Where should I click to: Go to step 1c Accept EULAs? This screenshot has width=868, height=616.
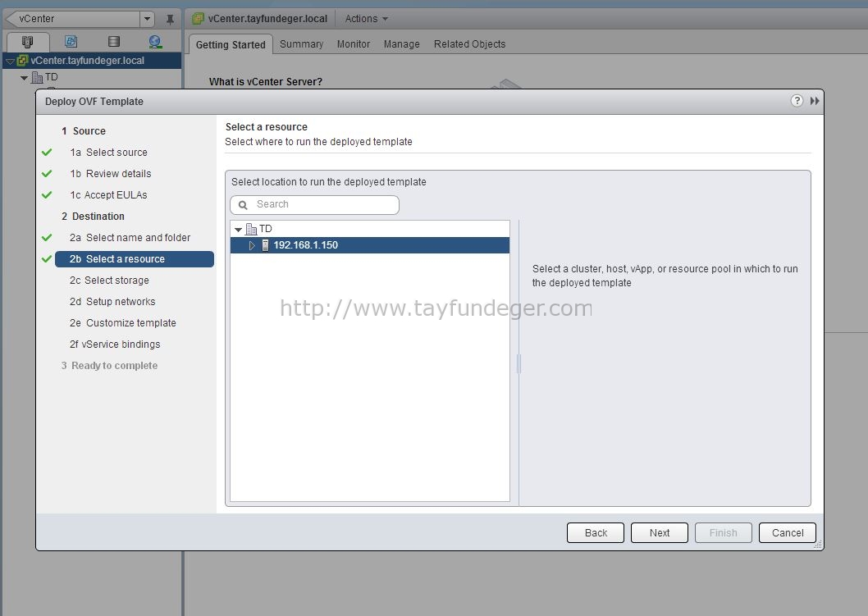tap(108, 195)
